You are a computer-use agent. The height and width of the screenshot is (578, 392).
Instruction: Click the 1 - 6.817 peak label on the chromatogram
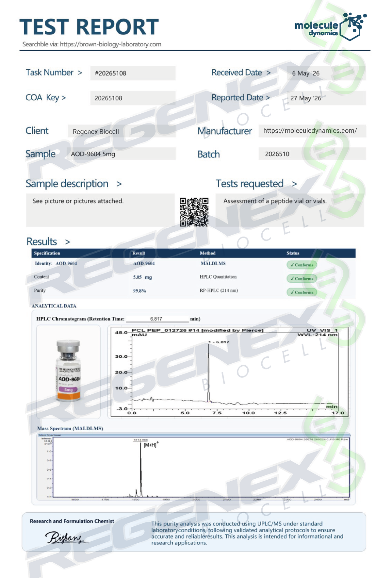point(219,342)
